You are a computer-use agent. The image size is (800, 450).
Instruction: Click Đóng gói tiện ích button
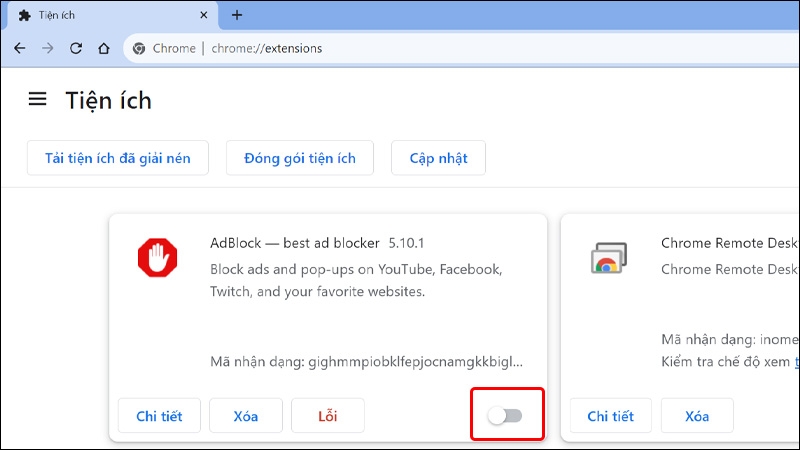[x=300, y=158]
